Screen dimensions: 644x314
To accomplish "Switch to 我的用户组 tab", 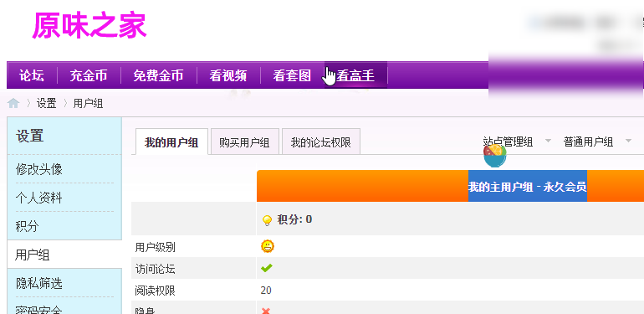I will [171, 142].
